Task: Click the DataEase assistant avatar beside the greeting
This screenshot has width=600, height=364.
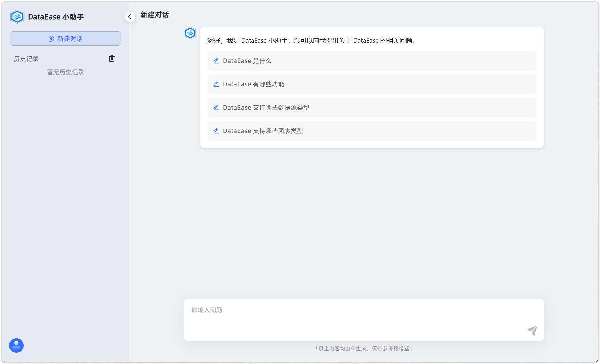Action: point(190,33)
